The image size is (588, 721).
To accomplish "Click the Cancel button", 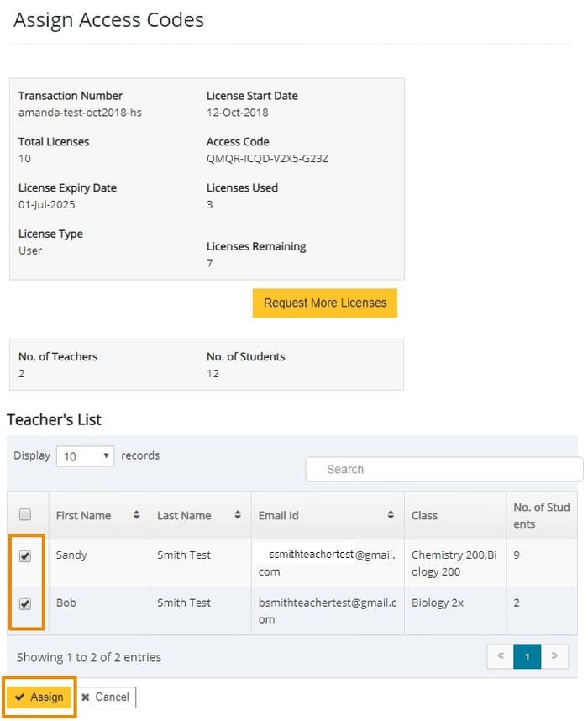I will [106, 697].
